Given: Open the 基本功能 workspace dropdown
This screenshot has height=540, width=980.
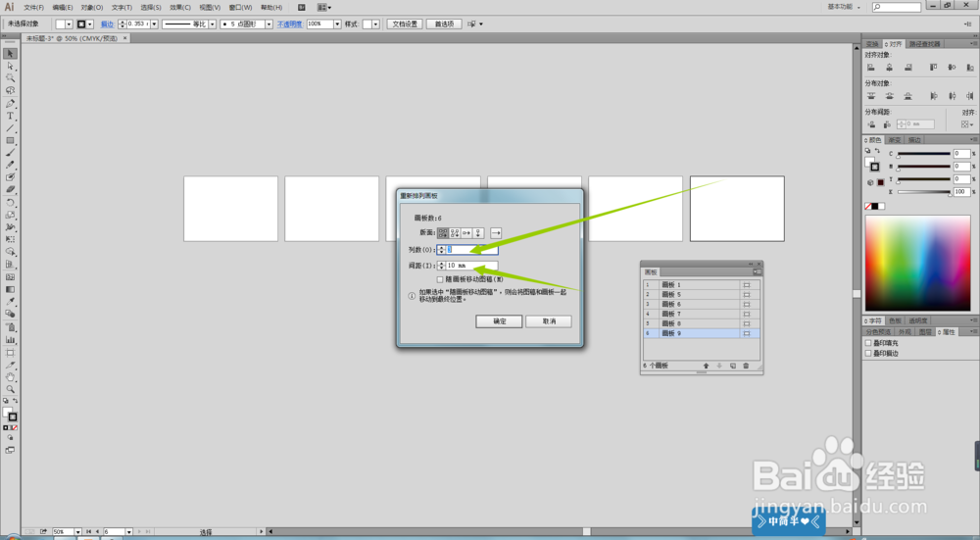Looking at the screenshot, I should coord(844,7).
